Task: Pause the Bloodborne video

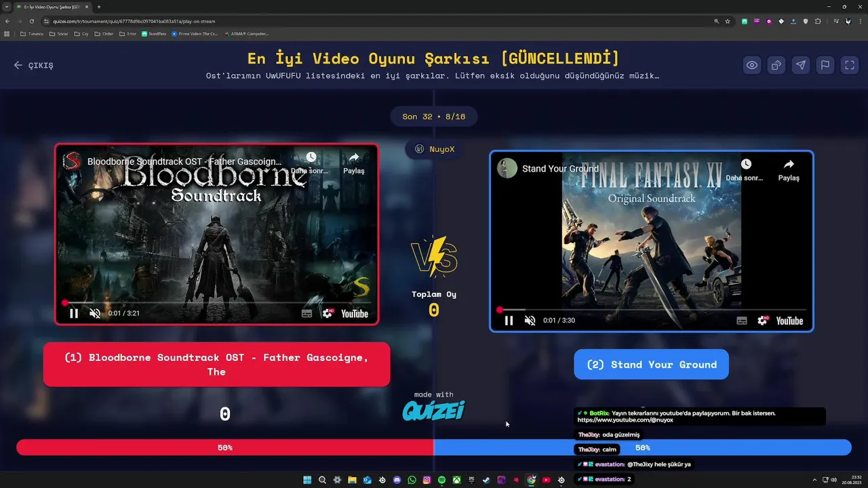Action: tap(74, 313)
